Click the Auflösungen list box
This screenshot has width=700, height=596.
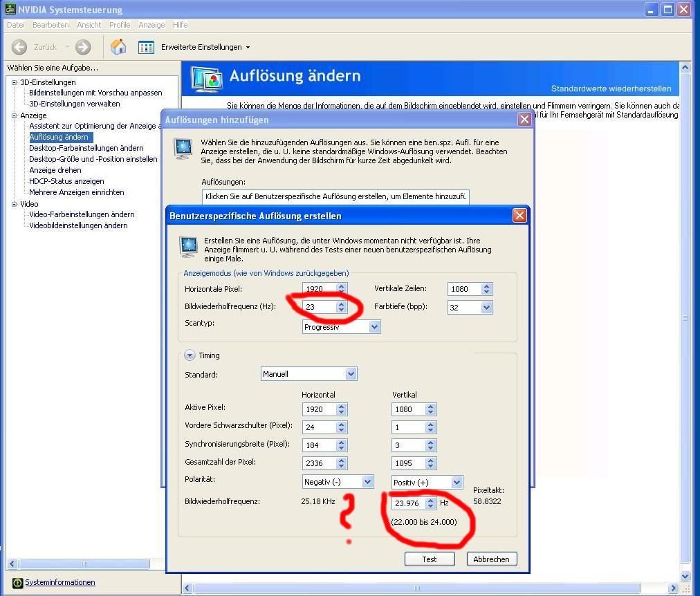coord(335,196)
